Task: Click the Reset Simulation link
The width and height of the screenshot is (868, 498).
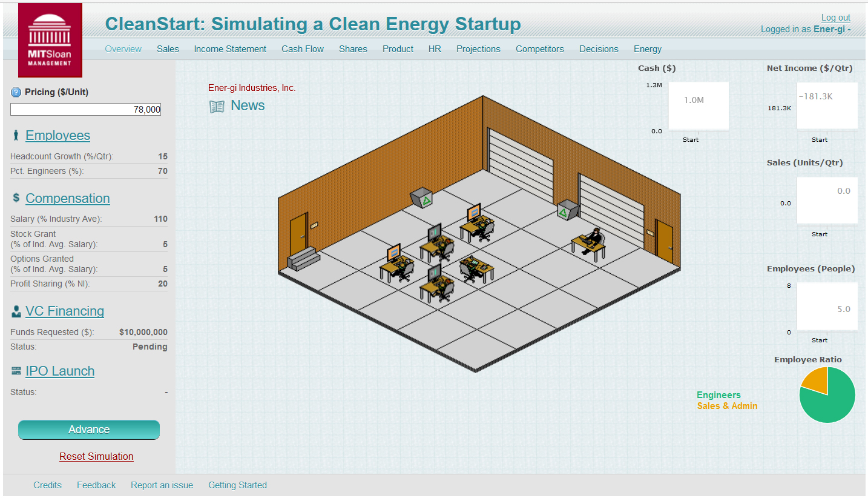Action: (x=96, y=456)
